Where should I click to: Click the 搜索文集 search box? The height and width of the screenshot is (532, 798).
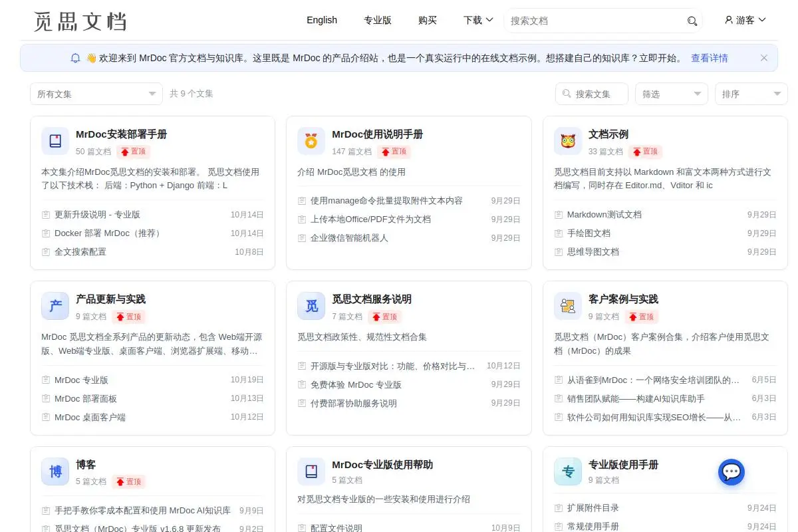592,94
